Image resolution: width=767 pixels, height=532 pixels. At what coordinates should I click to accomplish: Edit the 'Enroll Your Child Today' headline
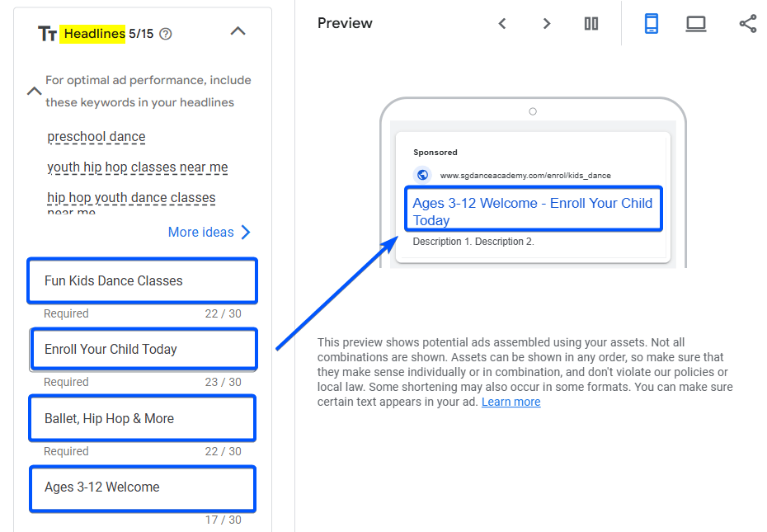pyautogui.click(x=142, y=349)
